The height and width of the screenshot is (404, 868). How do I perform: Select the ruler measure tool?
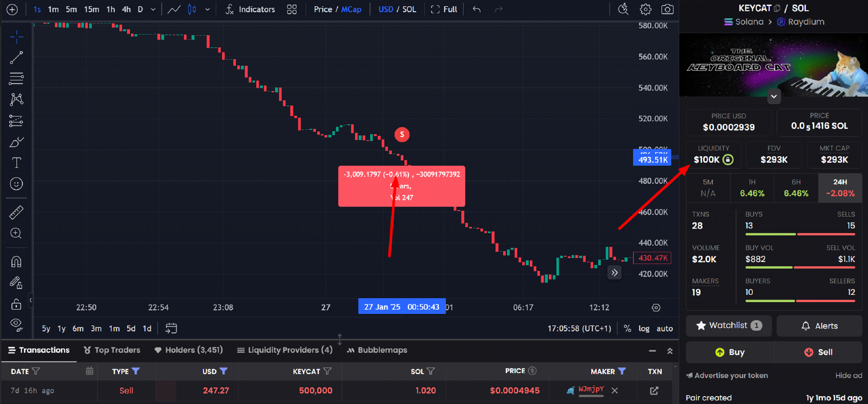(x=16, y=212)
